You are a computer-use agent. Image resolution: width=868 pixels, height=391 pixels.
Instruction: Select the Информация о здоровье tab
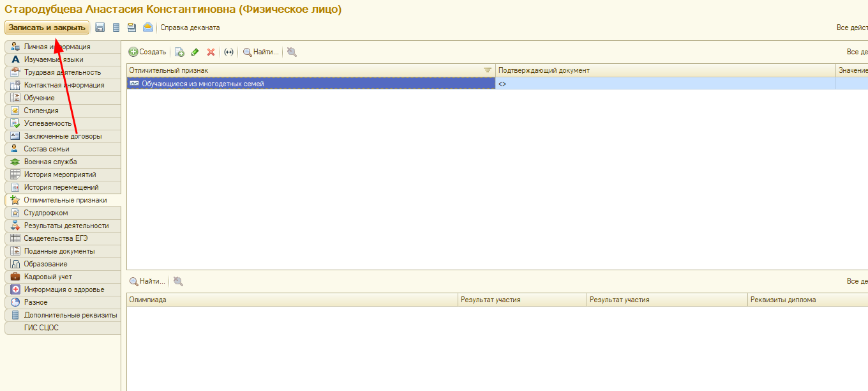(x=64, y=289)
